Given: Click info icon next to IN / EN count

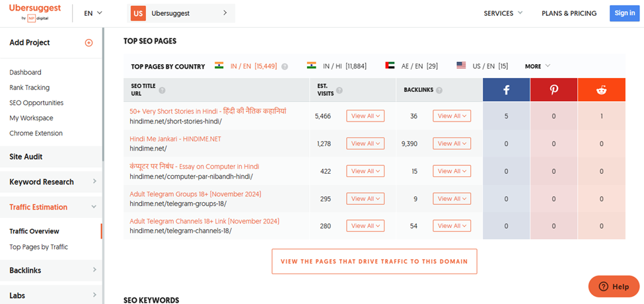Looking at the screenshot, I should click(x=285, y=66).
